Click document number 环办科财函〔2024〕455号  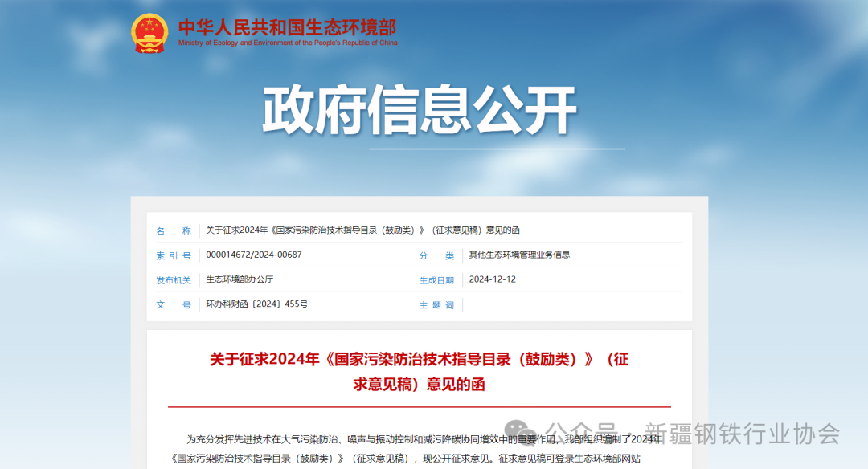(x=256, y=305)
